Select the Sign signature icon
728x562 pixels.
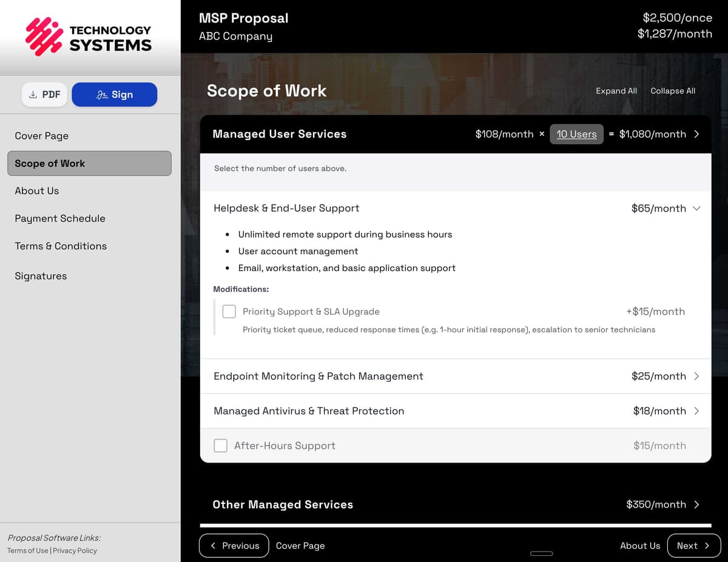coord(101,94)
